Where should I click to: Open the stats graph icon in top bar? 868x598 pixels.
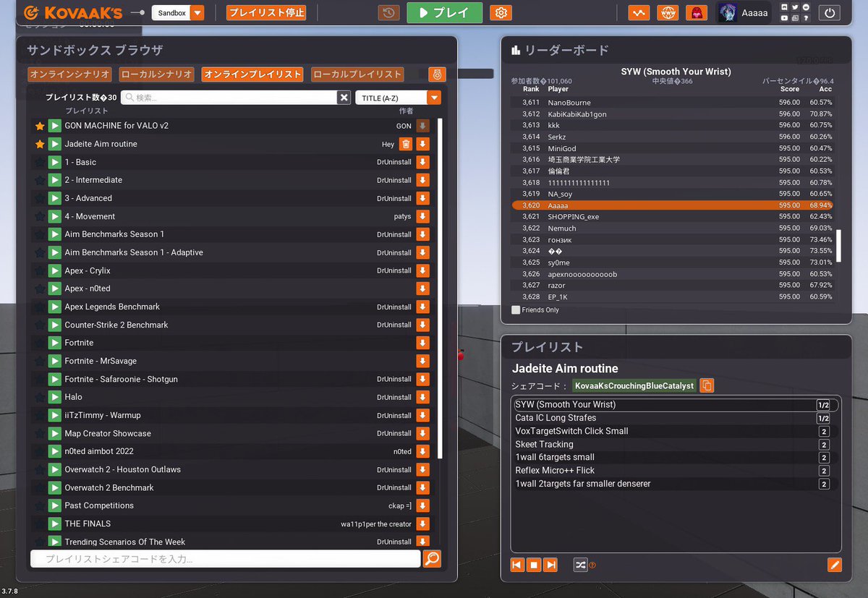(639, 13)
